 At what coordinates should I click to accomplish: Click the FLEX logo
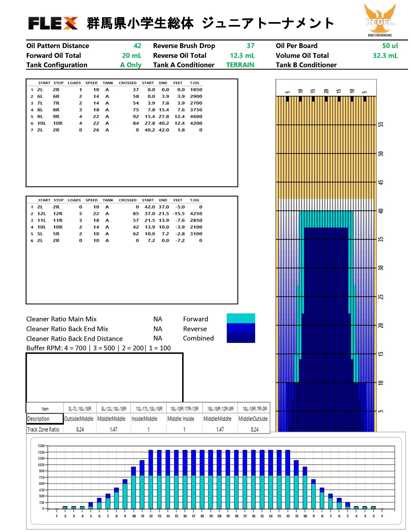(53, 23)
